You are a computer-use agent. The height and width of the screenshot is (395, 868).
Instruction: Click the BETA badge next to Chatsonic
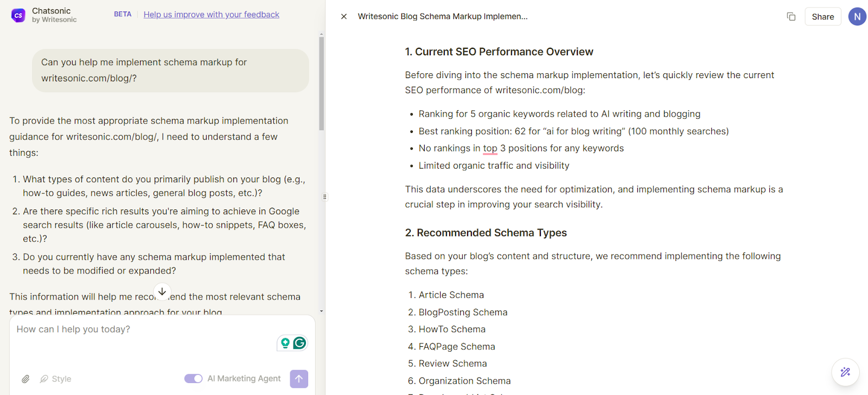tap(123, 15)
